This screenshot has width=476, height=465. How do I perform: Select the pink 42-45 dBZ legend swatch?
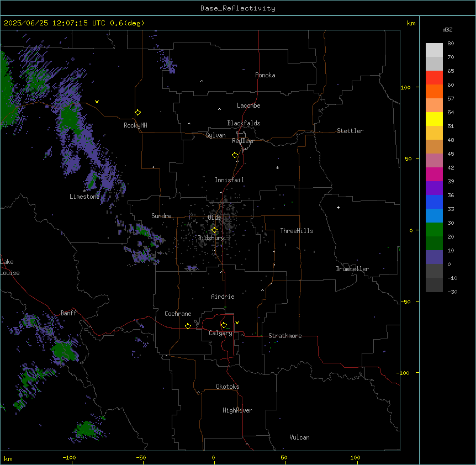434,161
